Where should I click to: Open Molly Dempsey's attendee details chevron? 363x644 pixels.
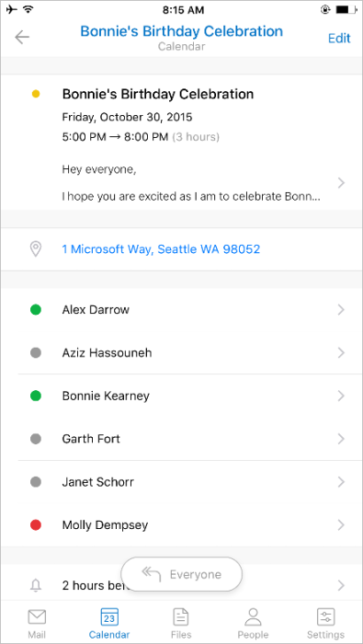pos(340,525)
